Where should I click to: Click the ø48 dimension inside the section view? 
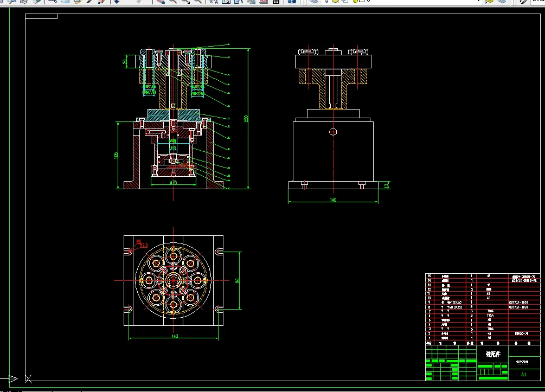tap(172, 141)
